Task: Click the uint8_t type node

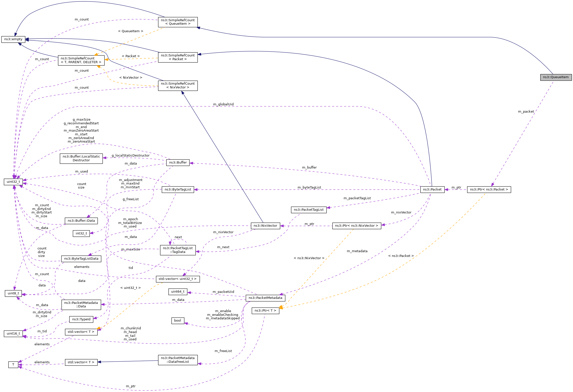Action: 13,293
